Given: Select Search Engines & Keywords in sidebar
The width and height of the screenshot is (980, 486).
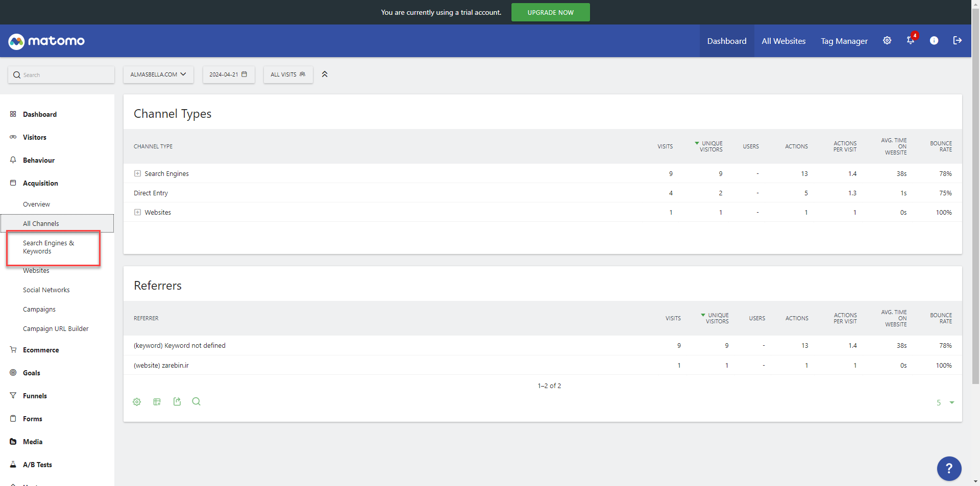Looking at the screenshot, I should click(x=48, y=247).
